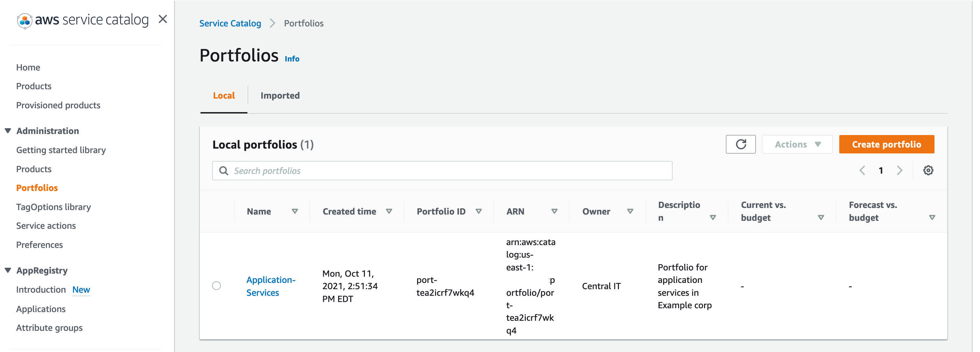The height and width of the screenshot is (352, 980).
Task: Open Home in the sidebar
Action: pyautogui.click(x=28, y=67)
